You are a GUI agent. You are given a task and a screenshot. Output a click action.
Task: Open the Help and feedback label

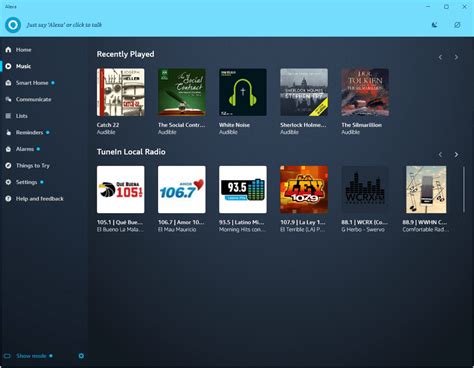(40, 199)
